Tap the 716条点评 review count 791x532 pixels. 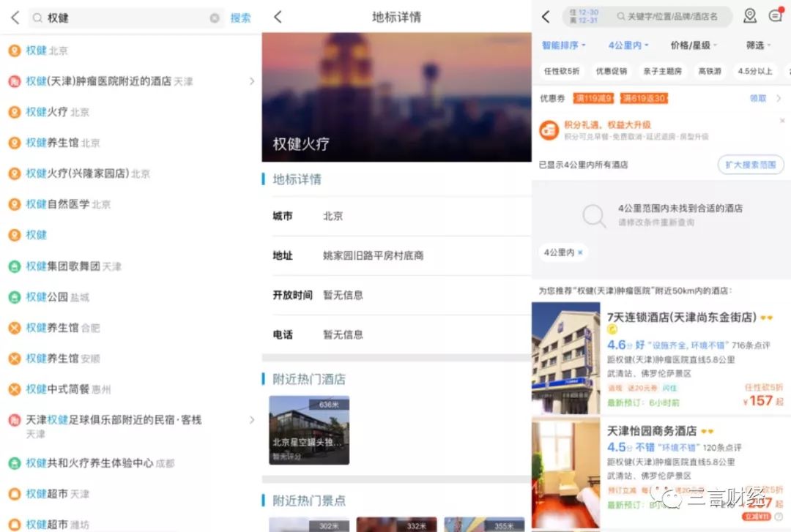pos(751,345)
